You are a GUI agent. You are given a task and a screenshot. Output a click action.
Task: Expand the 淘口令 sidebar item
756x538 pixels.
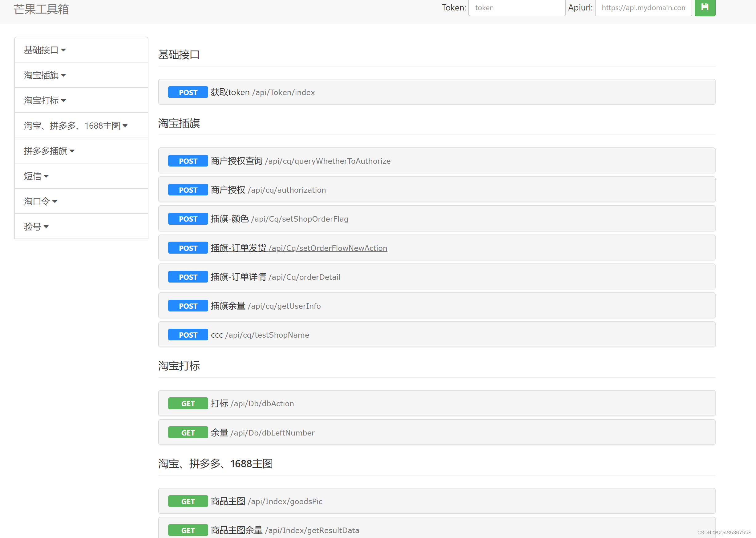coord(40,201)
